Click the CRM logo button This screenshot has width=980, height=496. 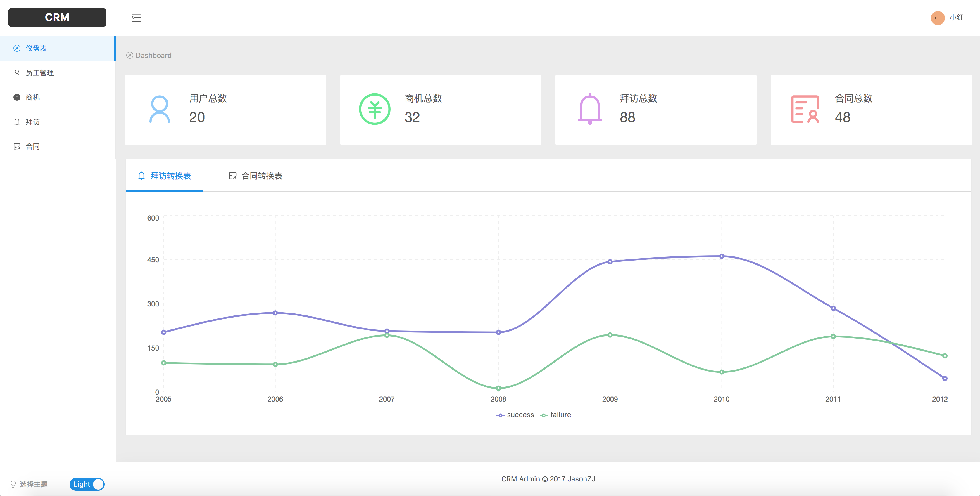(57, 18)
